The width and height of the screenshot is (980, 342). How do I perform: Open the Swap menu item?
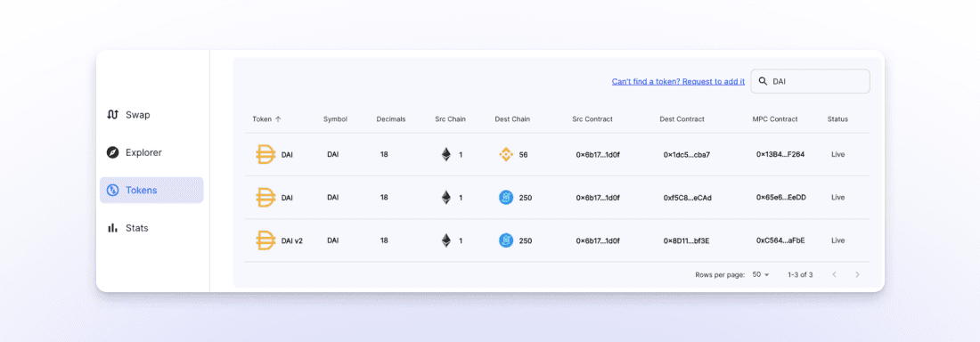[151, 114]
